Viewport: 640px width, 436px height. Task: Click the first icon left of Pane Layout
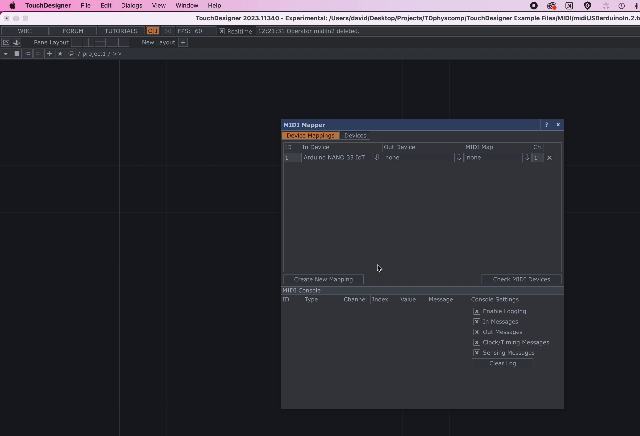point(6,42)
